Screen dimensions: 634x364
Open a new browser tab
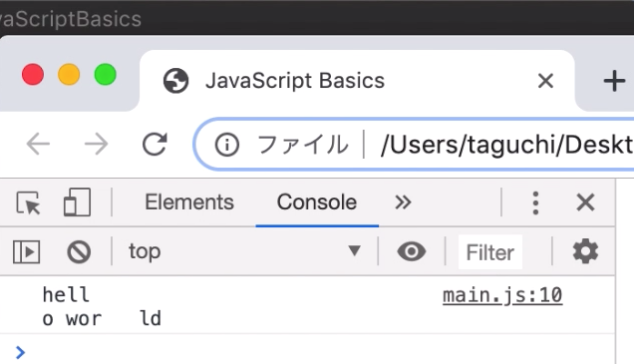(614, 81)
